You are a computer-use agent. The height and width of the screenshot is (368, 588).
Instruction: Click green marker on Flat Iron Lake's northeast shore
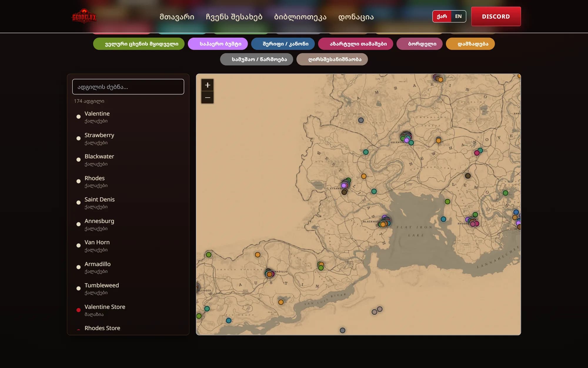pyautogui.click(x=447, y=202)
